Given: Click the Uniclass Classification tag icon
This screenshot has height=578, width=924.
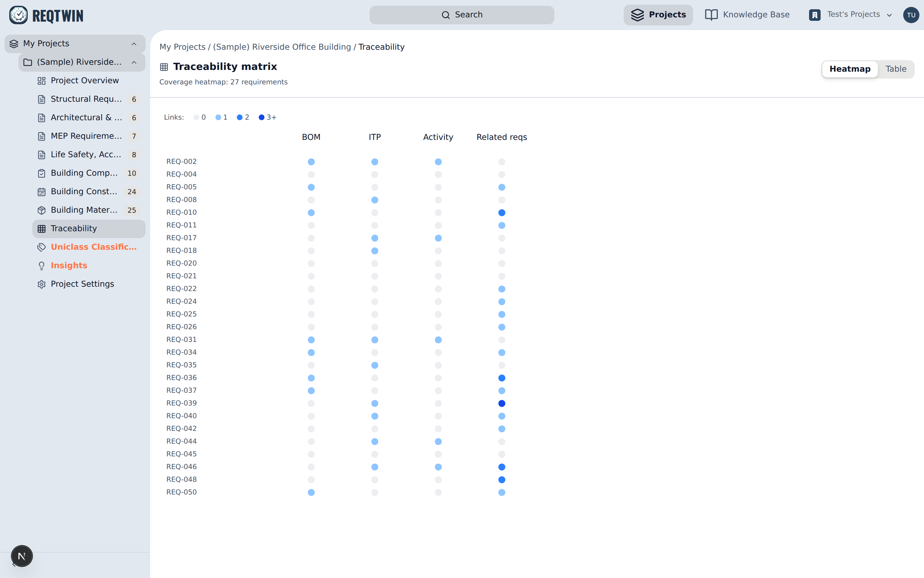Looking at the screenshot, I should pyautogui.click(x=42, y=247).
